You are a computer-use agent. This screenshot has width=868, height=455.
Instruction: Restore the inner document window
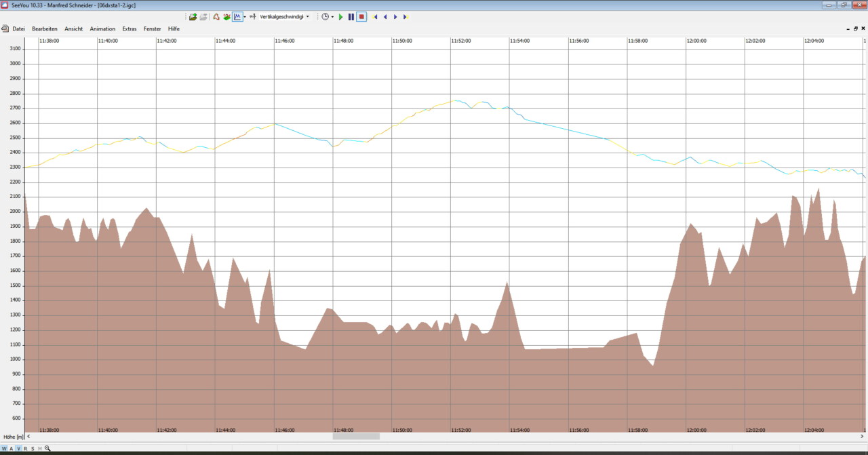pyautogui.click(x=856, y=29)
